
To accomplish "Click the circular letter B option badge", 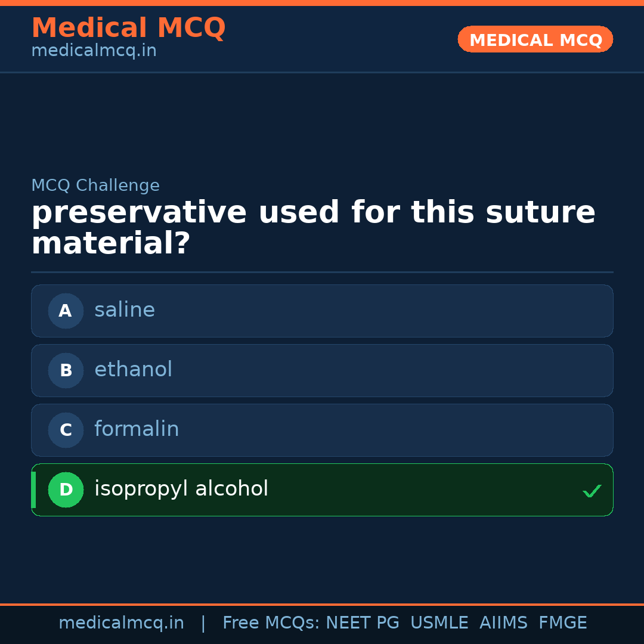I will [x=66, y=370].
